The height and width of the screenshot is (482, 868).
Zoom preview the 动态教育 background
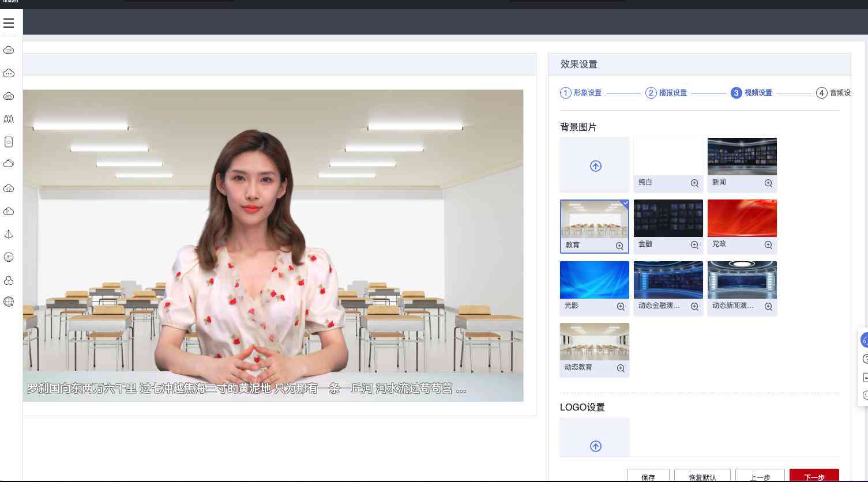point(621,368)
